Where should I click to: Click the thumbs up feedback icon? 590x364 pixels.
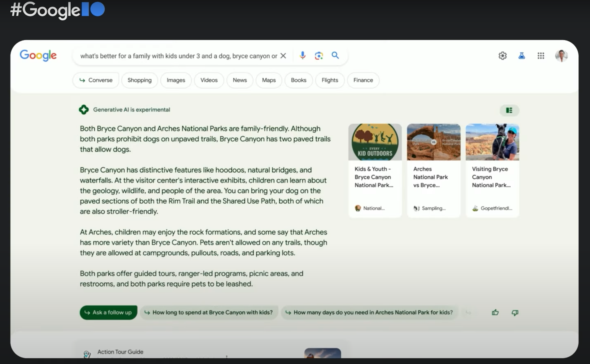pos(495,313)
